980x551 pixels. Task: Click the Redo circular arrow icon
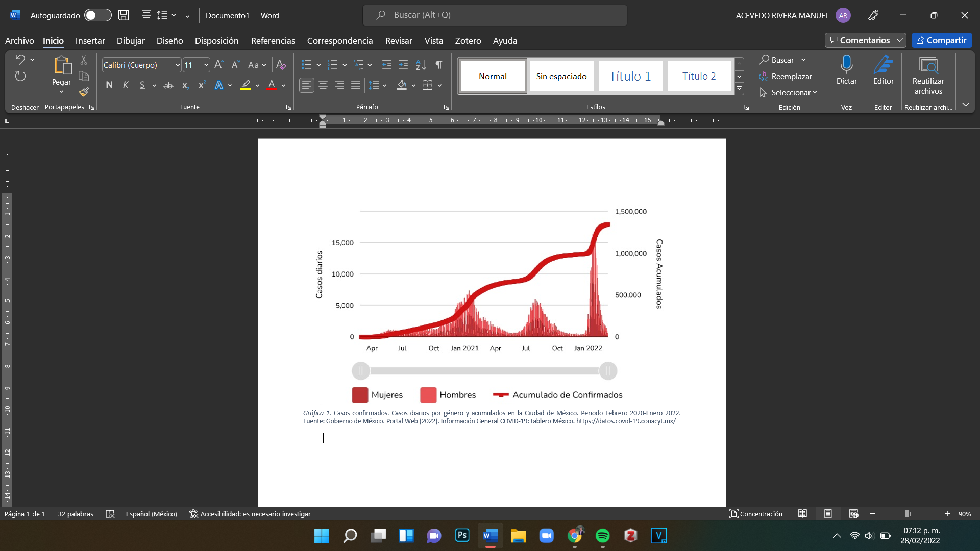pyautogui.click(x=20, y=76)
